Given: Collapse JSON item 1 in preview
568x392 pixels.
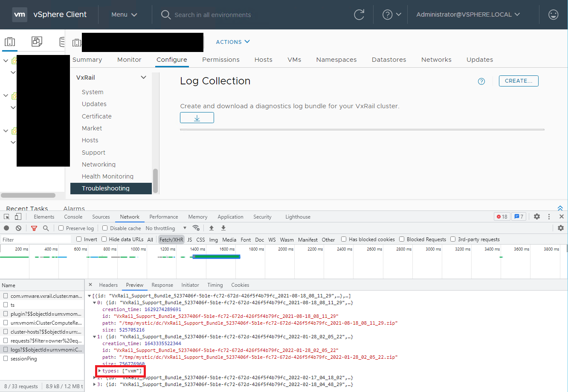Looking at the screenshot, I should 95,337.
